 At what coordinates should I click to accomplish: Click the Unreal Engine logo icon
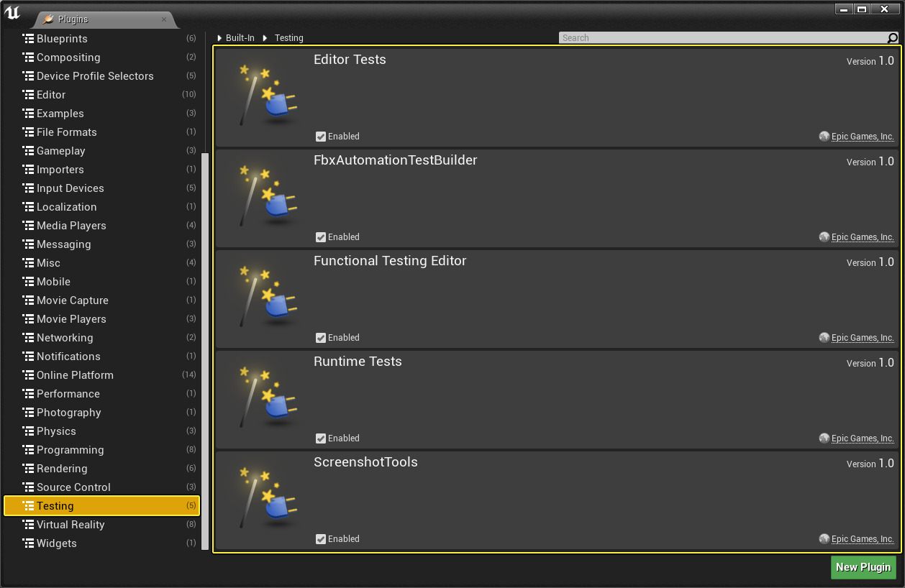pyautogui.click(x=12, y=12)
